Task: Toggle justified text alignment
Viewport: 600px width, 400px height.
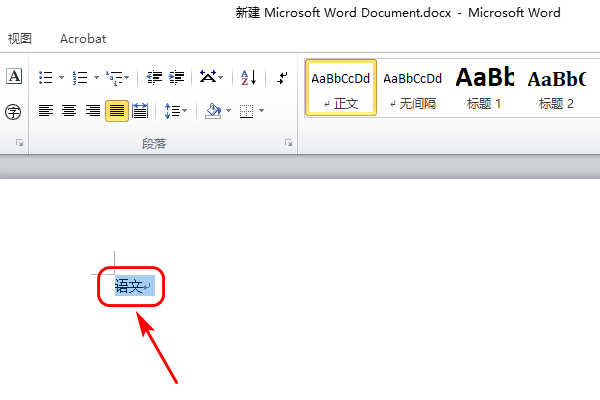Action: tap(117, 111)
